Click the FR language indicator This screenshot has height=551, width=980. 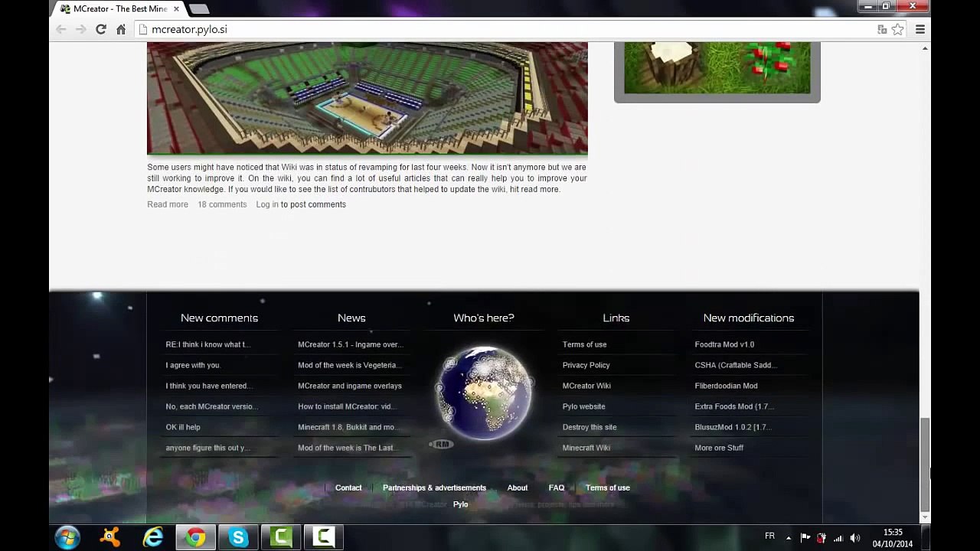[x=769, y=536]
